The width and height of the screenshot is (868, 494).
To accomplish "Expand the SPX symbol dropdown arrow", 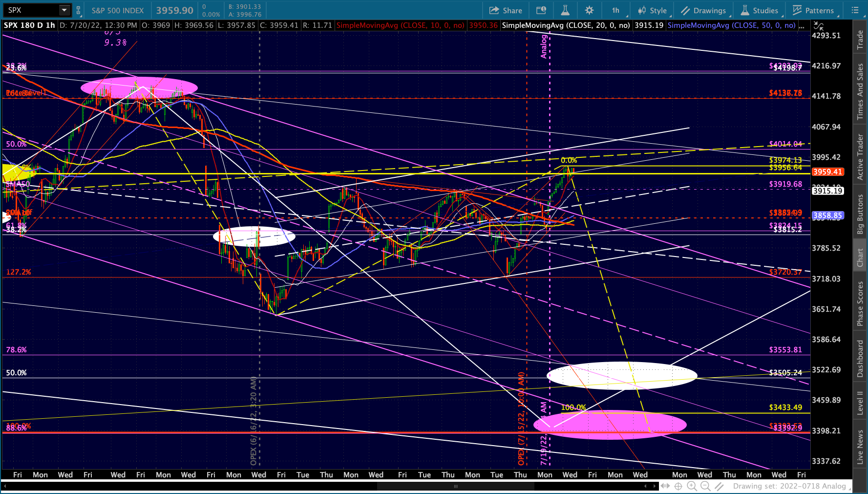I will tap(64, 10).
